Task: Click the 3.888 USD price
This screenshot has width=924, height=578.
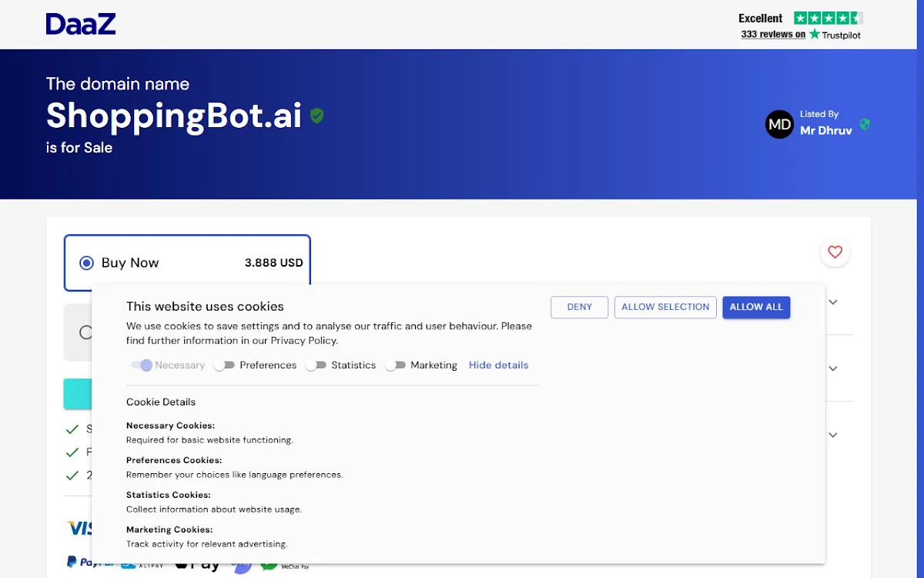Action: [x=274, y=263]
